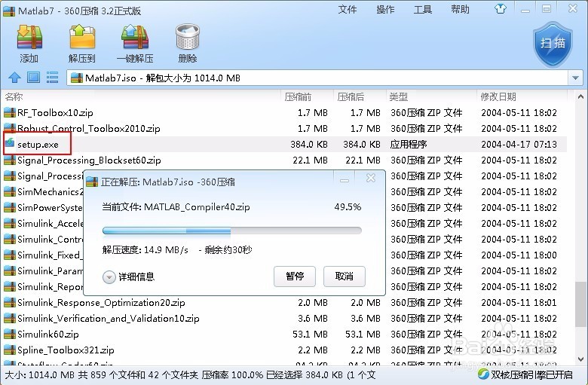
Task: Open the path bar dropdown arrow
Action: click(575, 78)
